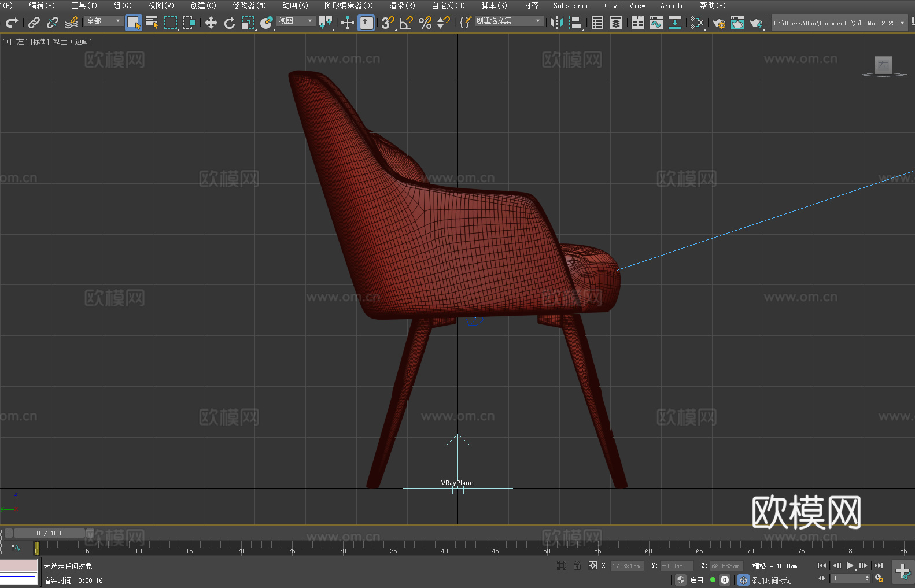Click the Redo arrow icon
915x588 pixels.
(12, 23)
